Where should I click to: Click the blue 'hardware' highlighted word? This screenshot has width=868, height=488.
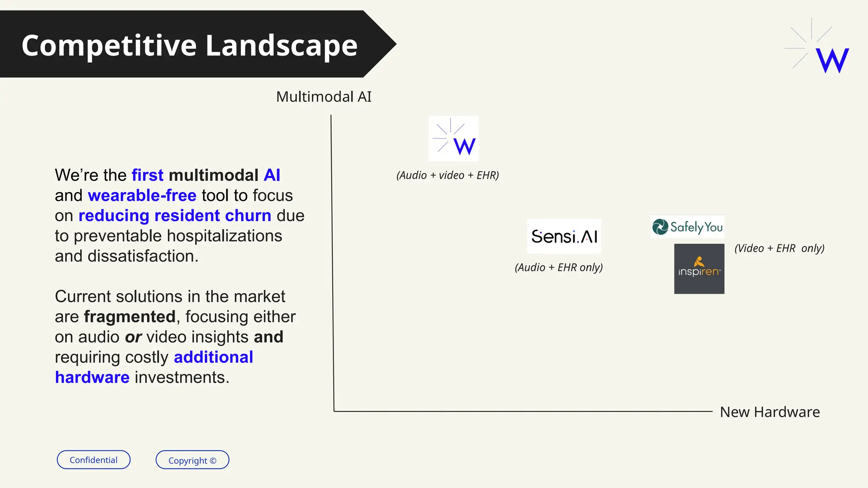click(92, 377)
